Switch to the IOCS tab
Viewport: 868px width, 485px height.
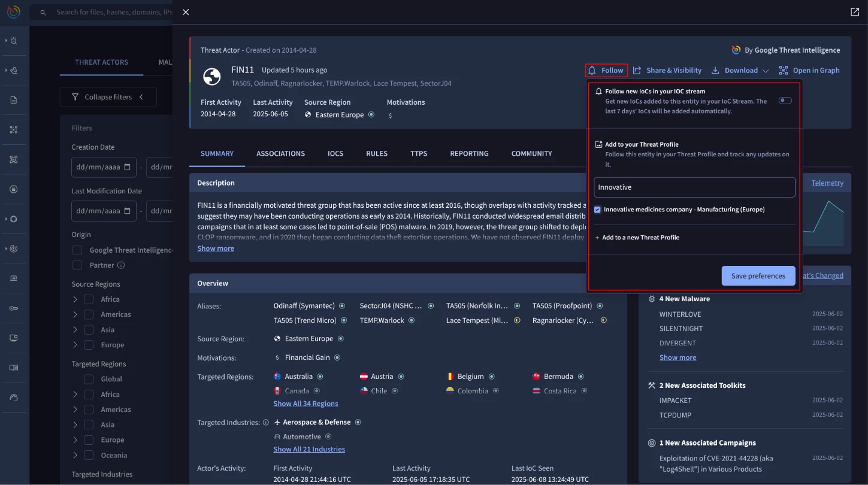tap(335, 154)
